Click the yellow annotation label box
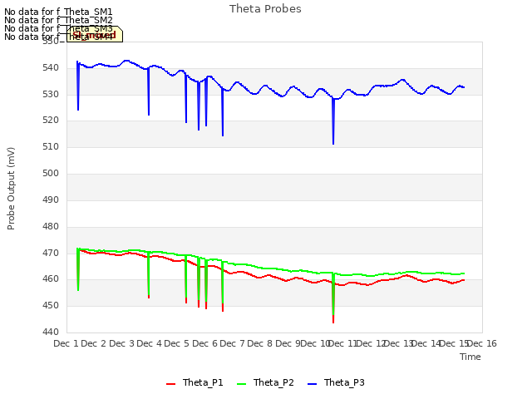 tap(95, 34)
